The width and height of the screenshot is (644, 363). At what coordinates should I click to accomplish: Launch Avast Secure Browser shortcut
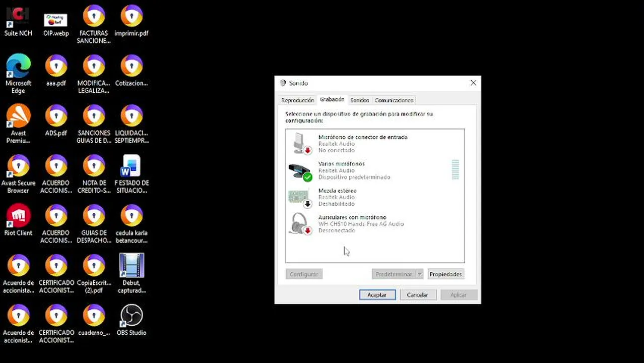click(x=18, y=174)
